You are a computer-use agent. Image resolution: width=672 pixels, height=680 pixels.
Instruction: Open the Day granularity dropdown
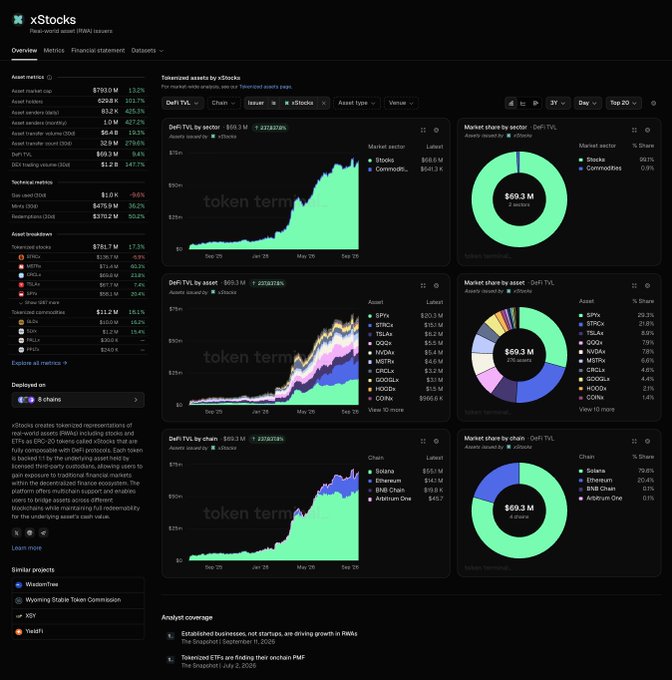pyautogui.click(x=587, y=103)
